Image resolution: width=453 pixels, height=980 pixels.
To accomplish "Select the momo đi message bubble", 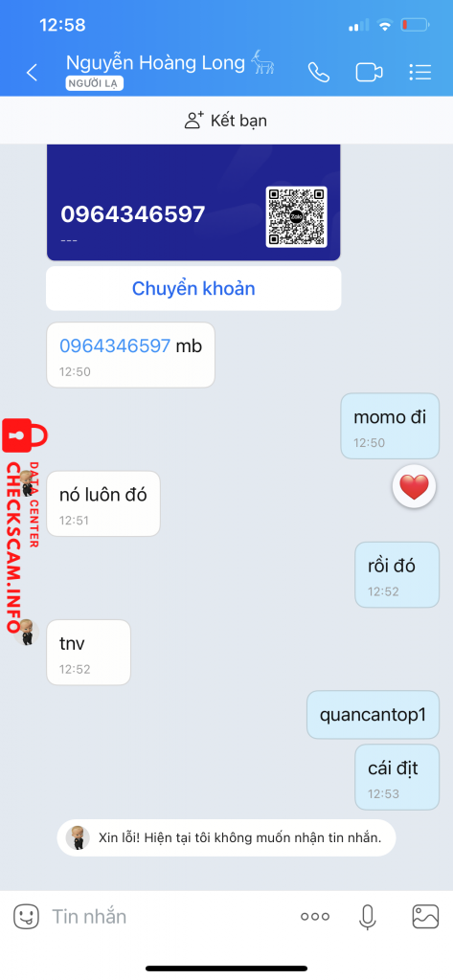I will (390, 426).
